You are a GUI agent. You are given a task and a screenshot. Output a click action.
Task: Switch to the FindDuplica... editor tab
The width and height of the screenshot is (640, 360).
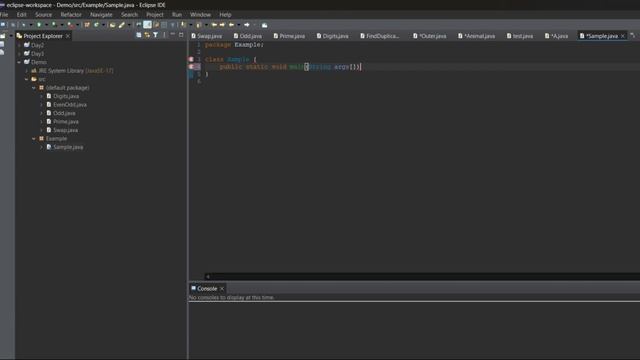(x=380, y=36)
